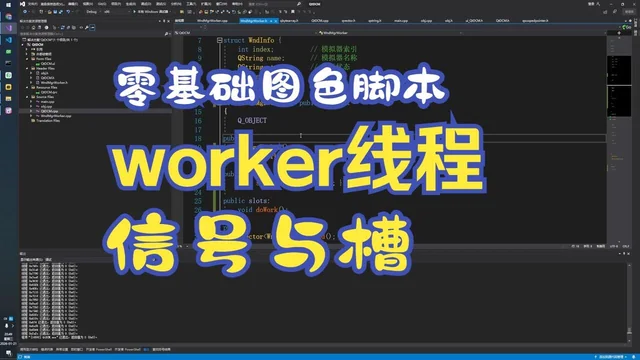The image size is (640, 360).
Task: Click Open File toolbar icon
Action: pyautogui.click(x=49, y=12)
